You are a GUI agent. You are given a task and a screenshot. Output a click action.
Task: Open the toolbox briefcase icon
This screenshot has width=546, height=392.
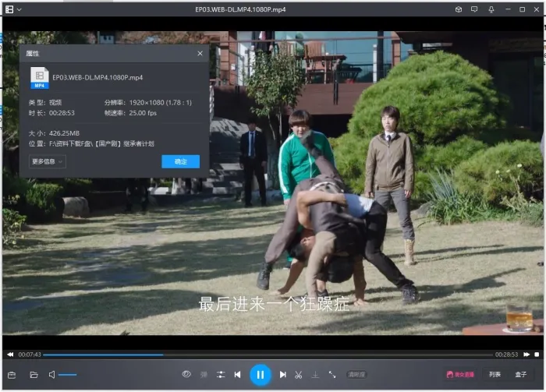coord(12,375)
